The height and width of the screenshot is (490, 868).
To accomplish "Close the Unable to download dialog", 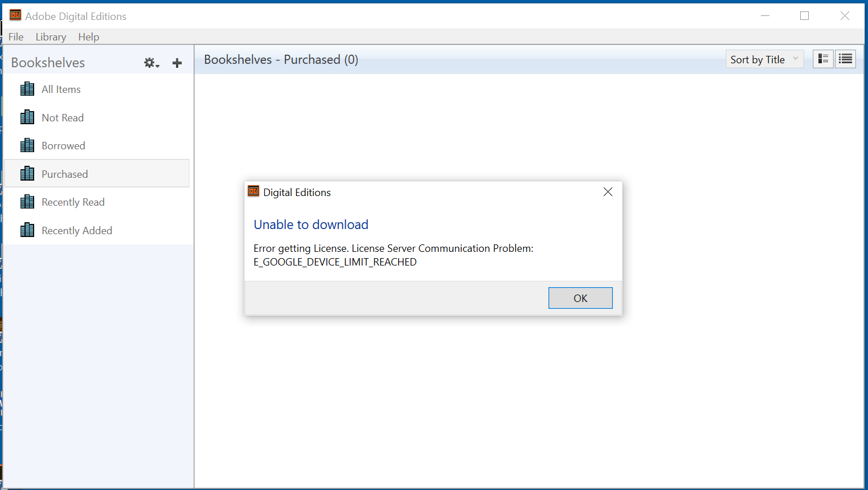I will tap(607, 191).
